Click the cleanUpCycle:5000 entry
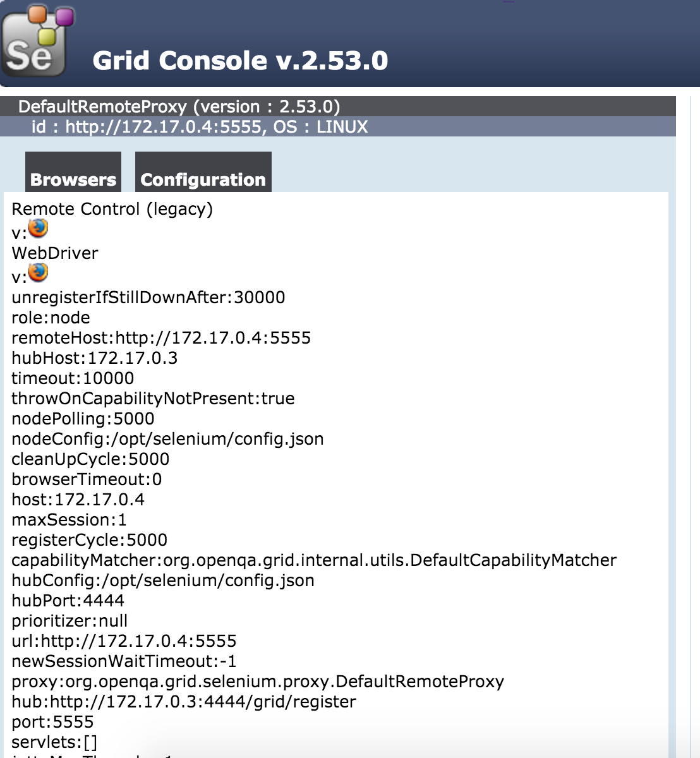Screen dimensions: 700x758 coord(90,459)
